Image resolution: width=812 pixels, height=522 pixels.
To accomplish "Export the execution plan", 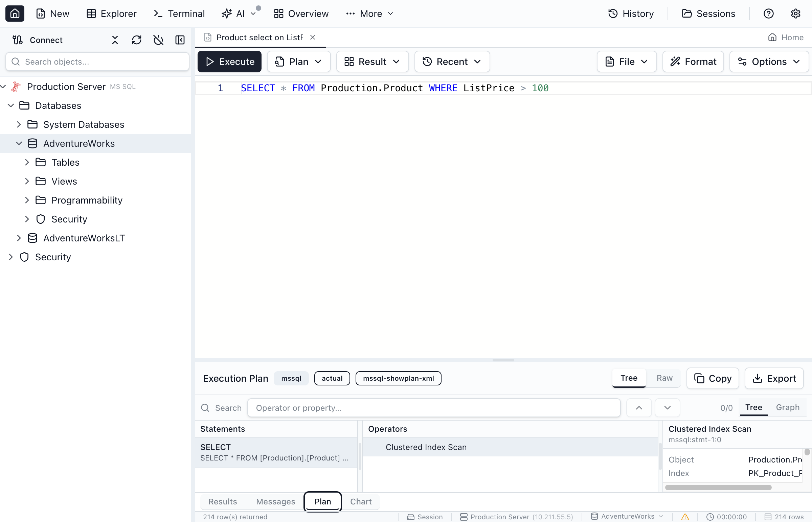I will point(774,378).
